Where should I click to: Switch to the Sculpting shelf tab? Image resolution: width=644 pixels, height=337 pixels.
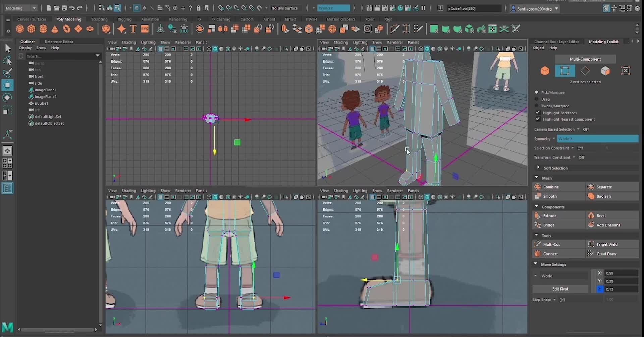[99, 19]
